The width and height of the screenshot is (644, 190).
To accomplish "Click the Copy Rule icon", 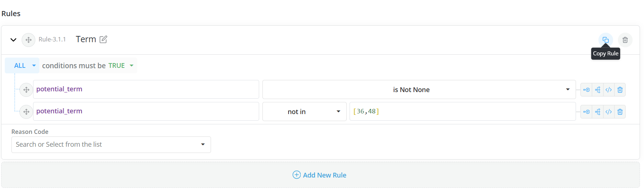I will point(605,40).
